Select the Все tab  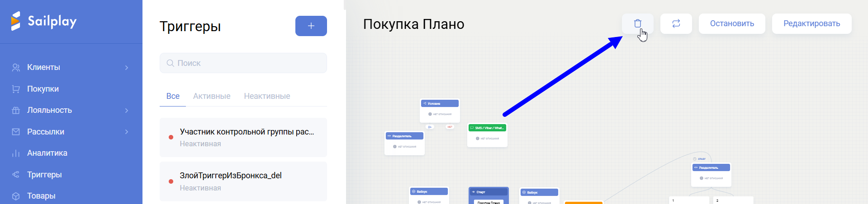tap(173, 96)
